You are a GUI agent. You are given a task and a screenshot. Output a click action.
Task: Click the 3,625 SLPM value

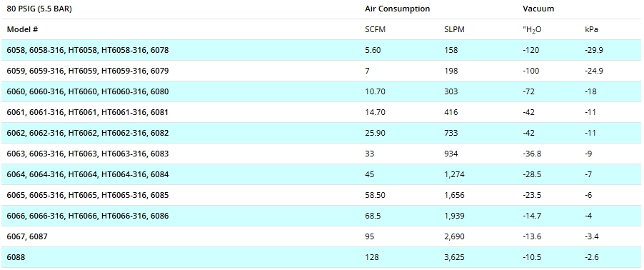tap(454, 257)
